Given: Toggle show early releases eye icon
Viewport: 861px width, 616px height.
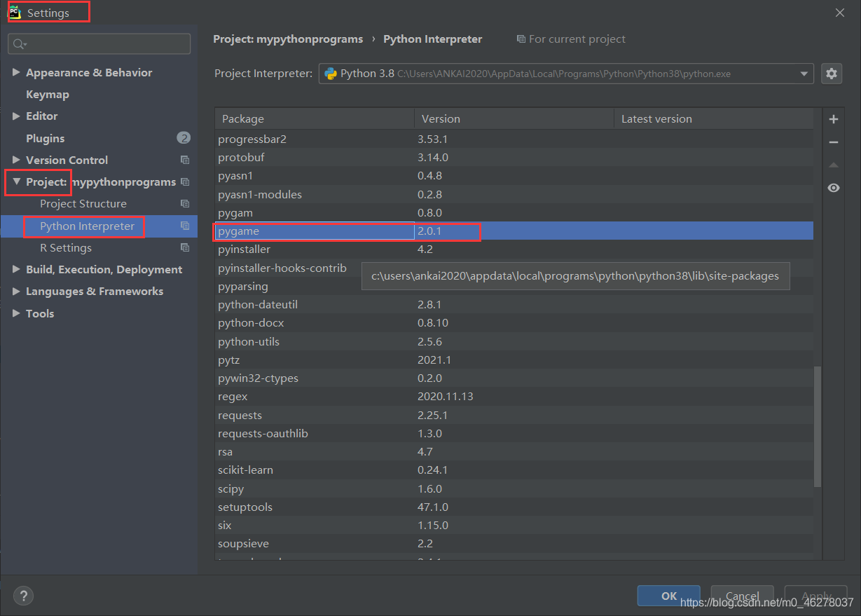Looking at the screenshot, I should point(833,188).
